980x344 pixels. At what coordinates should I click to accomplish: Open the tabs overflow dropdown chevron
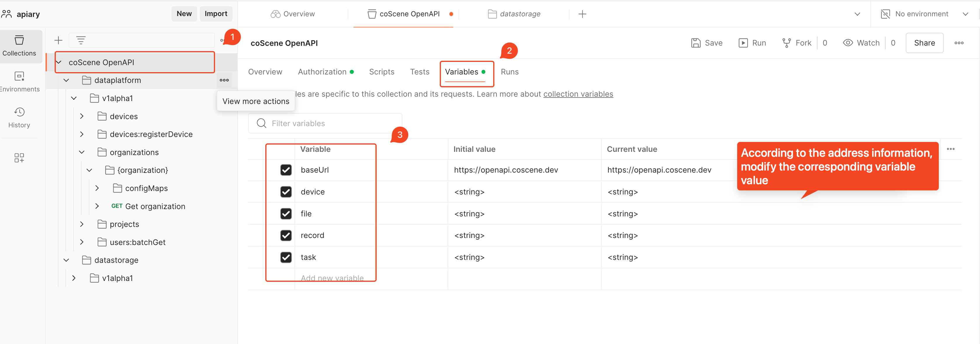tap(857, 14)
